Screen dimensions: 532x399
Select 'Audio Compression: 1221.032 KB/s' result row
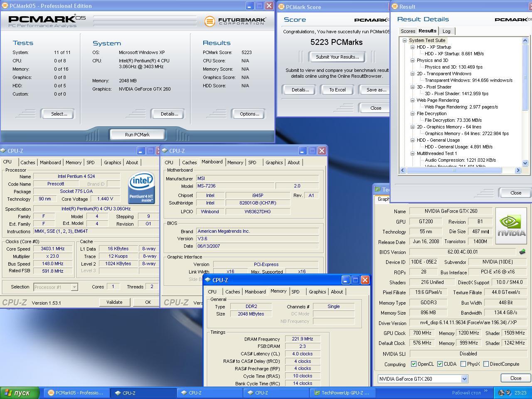click(x=460, y=160)
